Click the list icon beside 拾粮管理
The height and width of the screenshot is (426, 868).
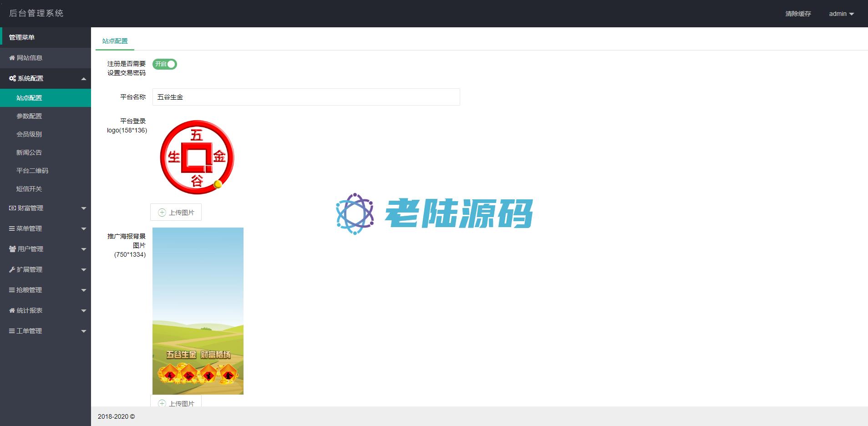12,290
